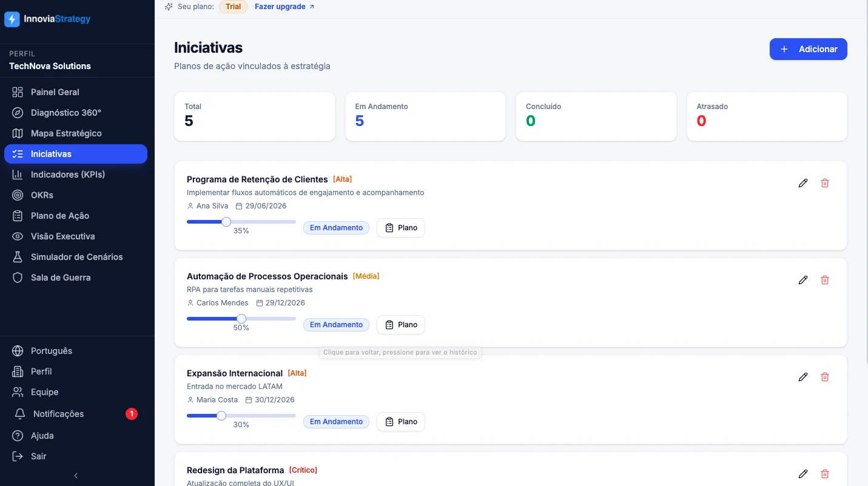Open the Equipe page

(76, 392)
